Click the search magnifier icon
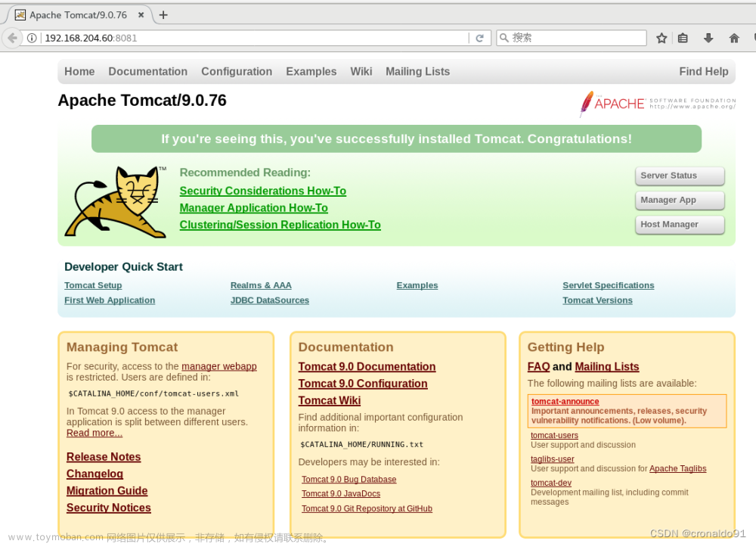The image size is (756, 544). pos(503,38)
